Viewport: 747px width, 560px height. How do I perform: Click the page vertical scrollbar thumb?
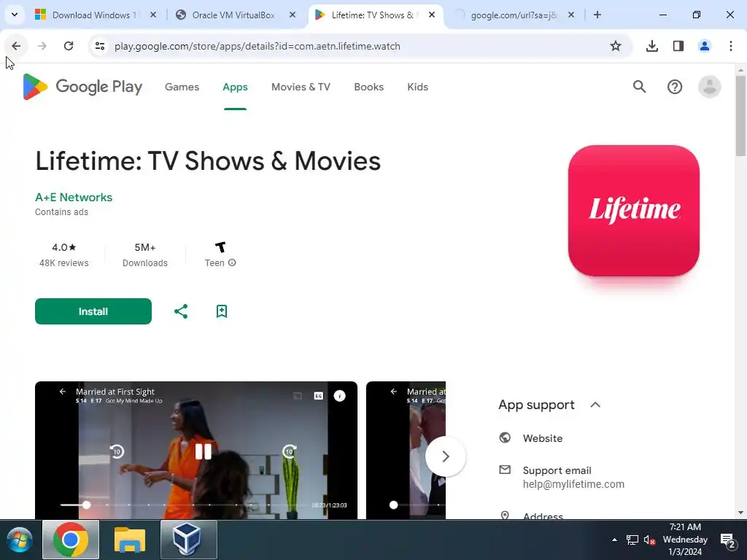[741, 116]
